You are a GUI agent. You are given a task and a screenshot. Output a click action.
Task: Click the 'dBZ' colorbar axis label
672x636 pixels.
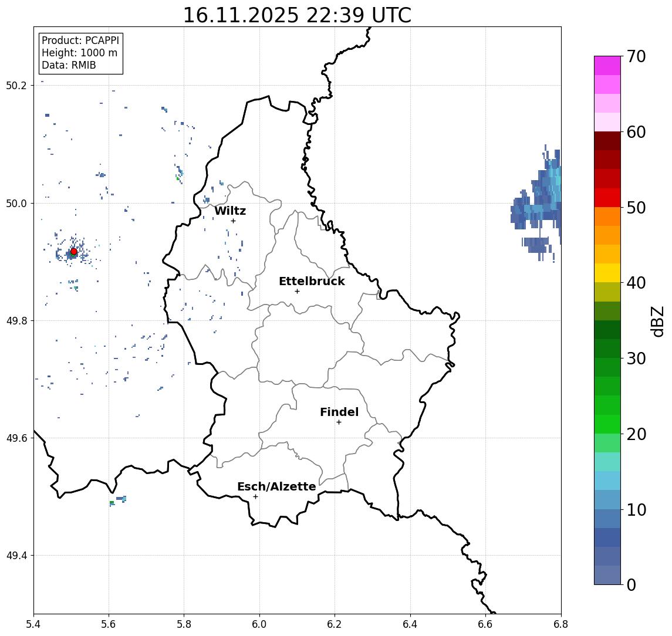coord(657,321)
